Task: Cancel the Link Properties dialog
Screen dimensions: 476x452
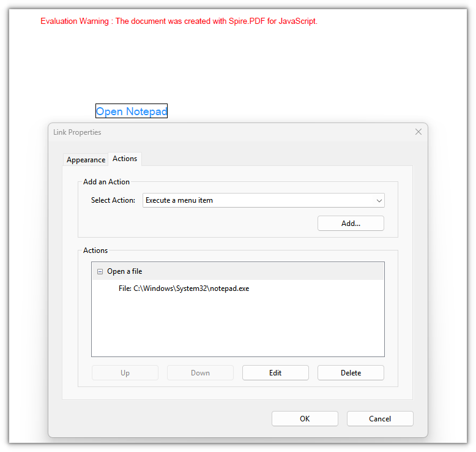Action: point(380,418)
